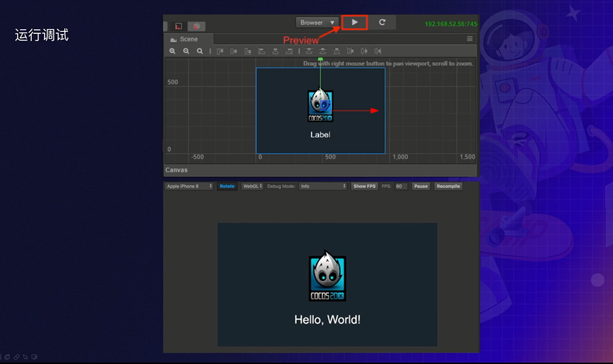This screenshot has height=364, width=613.
Task: Align selected nodes to horizontal center
Action: 275,51
